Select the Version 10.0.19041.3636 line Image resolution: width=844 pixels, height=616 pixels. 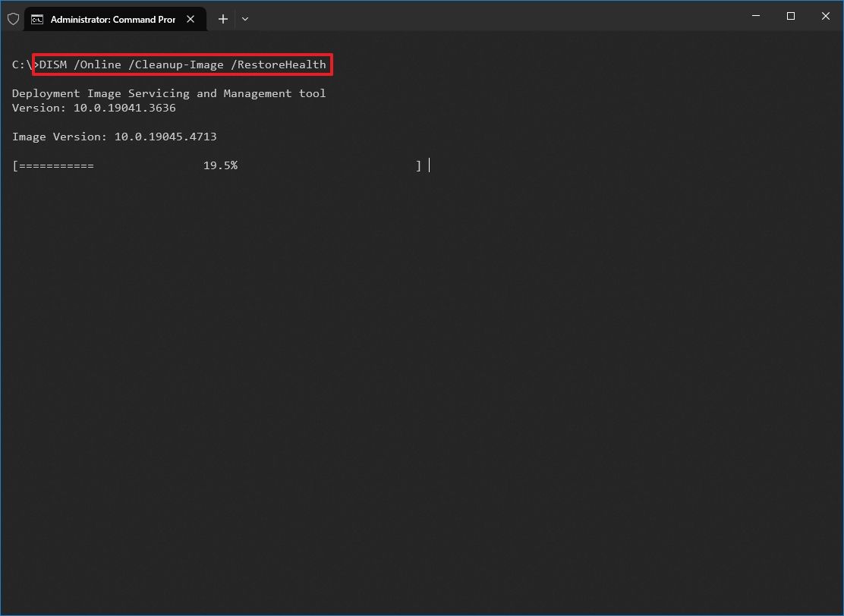(94, 108)
